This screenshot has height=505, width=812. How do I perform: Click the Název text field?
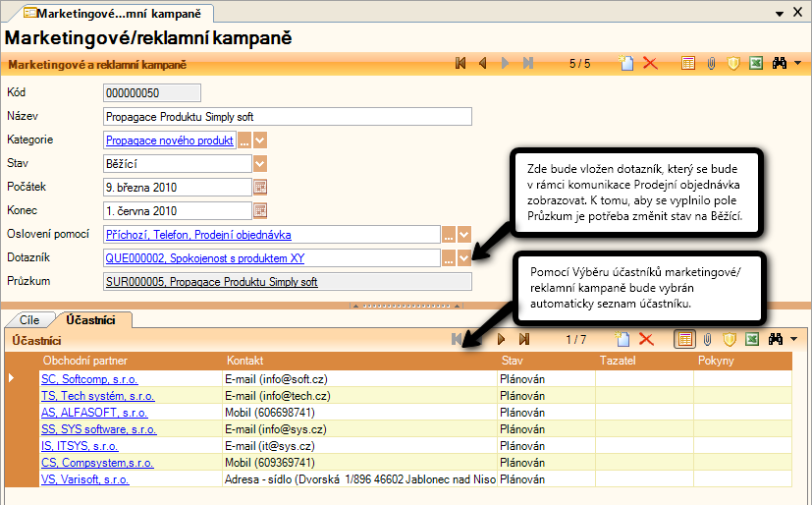point(287,117)
